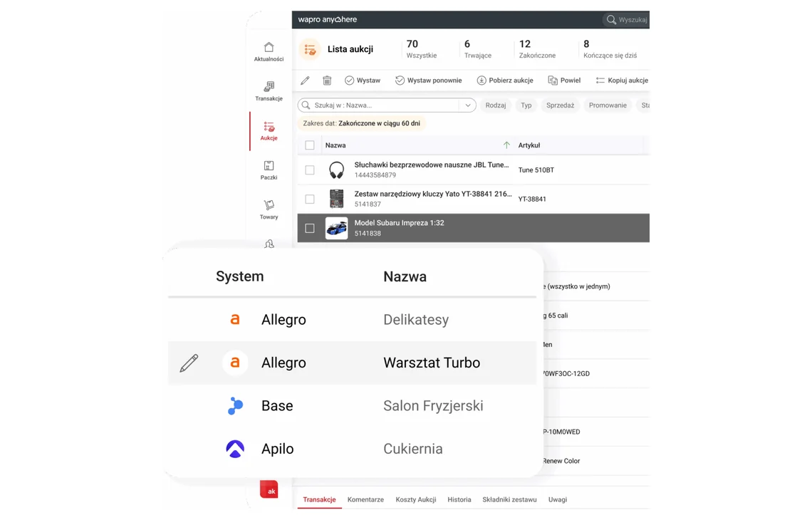Screen dimensions: 812x520
Task: Show the 6 Trwające auctions counter
Action: tap(477, 49)
